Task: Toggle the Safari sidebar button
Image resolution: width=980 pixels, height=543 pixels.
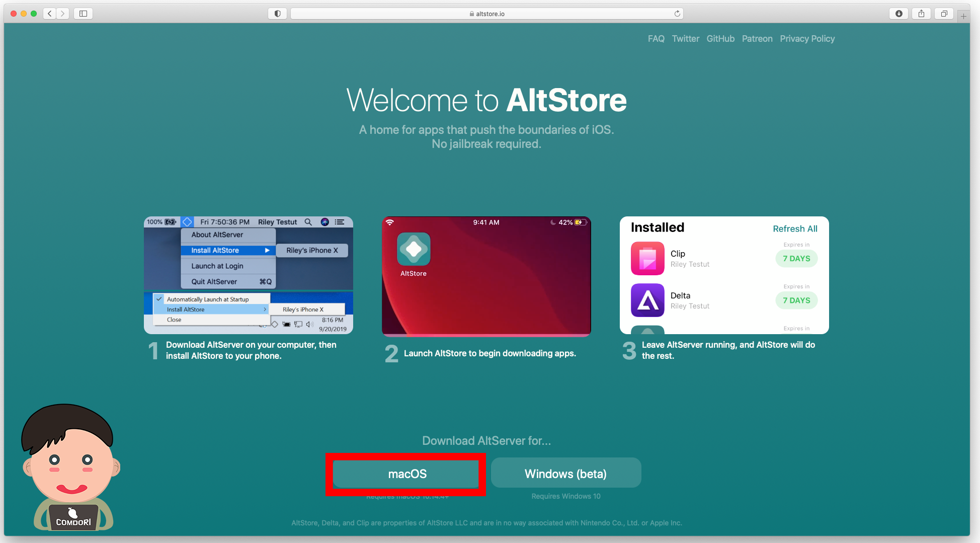Action: (84, 14)
